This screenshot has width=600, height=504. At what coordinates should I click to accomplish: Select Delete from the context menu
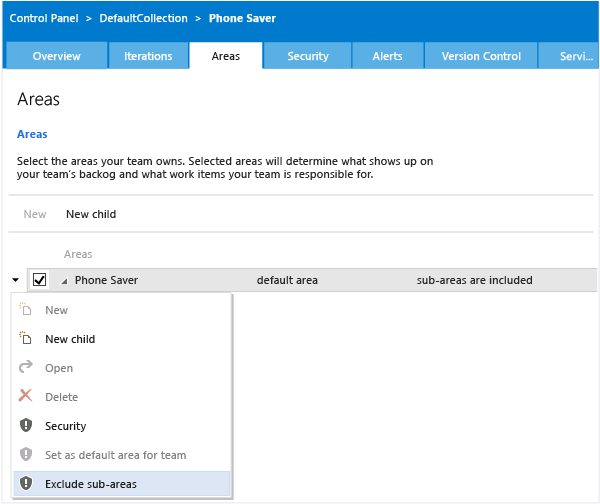(122, 397)
